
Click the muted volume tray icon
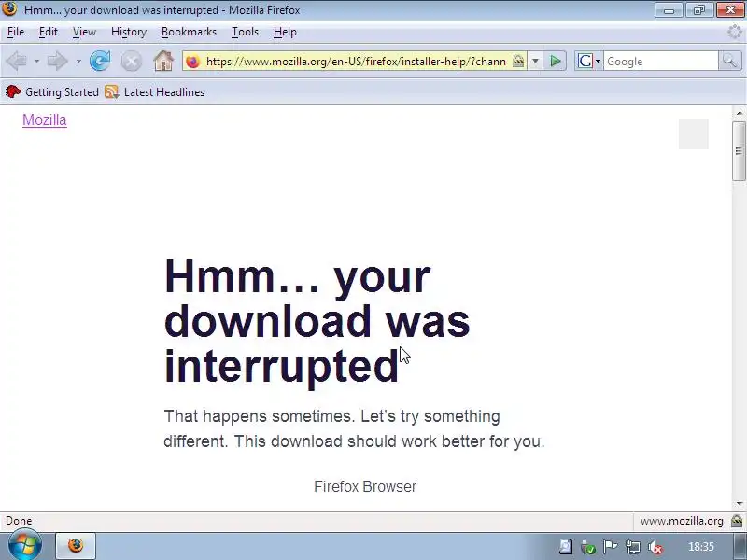point(655,547)
